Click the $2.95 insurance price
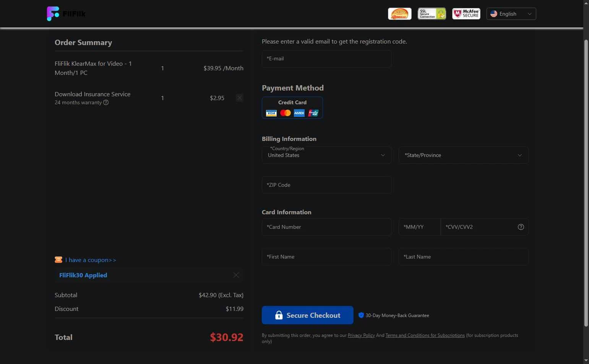The image size is (589, 364). [217, 98]
